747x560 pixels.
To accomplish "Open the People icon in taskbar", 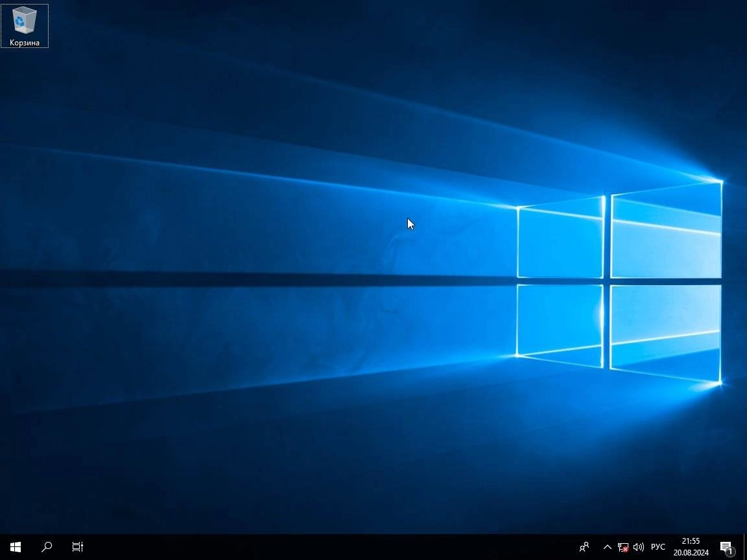I will click(x=584, y=546).
